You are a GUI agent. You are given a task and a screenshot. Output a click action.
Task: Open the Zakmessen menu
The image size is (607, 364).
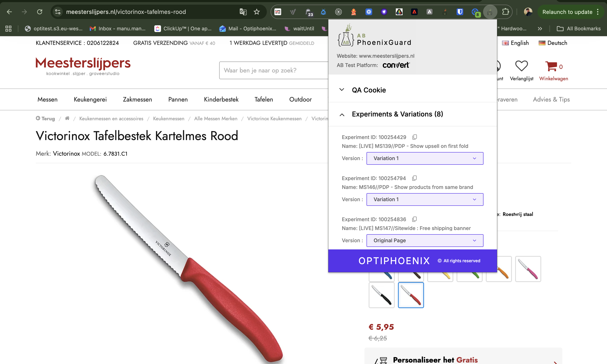point(137,99)
